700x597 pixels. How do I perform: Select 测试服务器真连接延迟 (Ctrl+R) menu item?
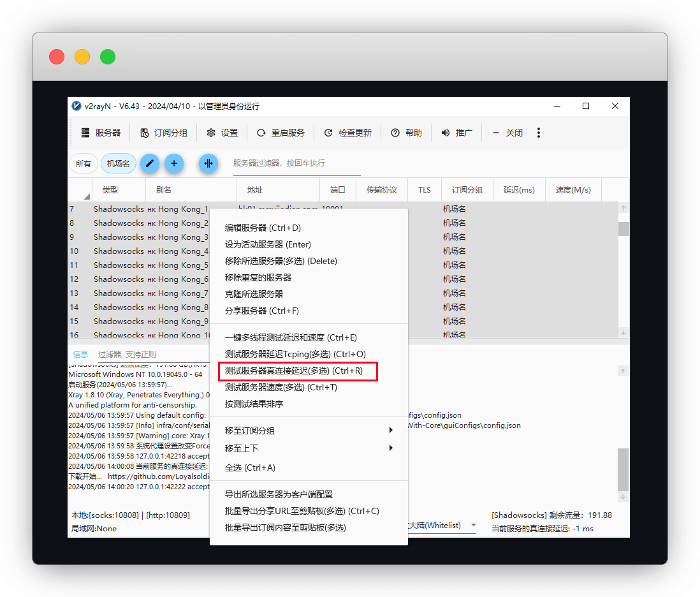pos(294,371)
